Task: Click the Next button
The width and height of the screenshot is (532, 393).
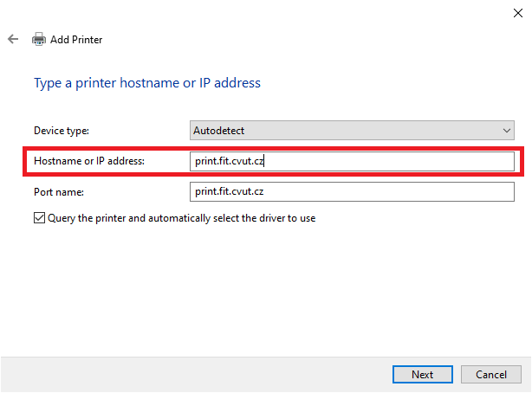Action: coord(423,374)
